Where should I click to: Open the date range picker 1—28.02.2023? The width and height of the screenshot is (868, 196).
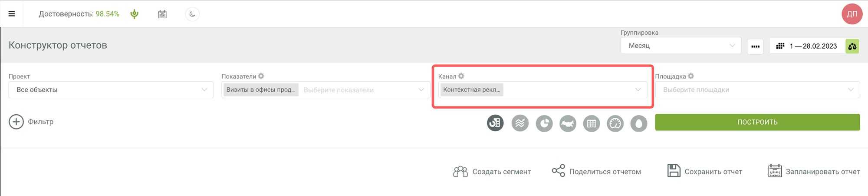click(x=807, y=46)
